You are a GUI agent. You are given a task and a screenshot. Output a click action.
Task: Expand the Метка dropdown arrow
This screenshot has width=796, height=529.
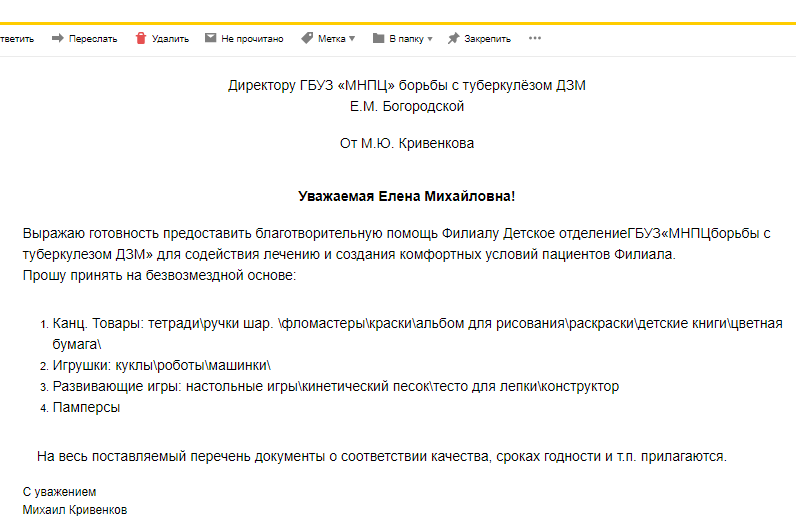coord(352,39)
